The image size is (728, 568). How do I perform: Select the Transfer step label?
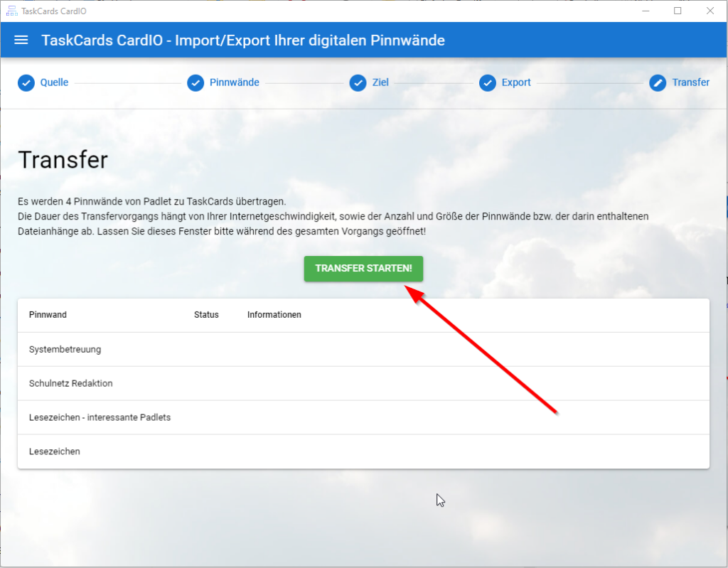[691, 82]
